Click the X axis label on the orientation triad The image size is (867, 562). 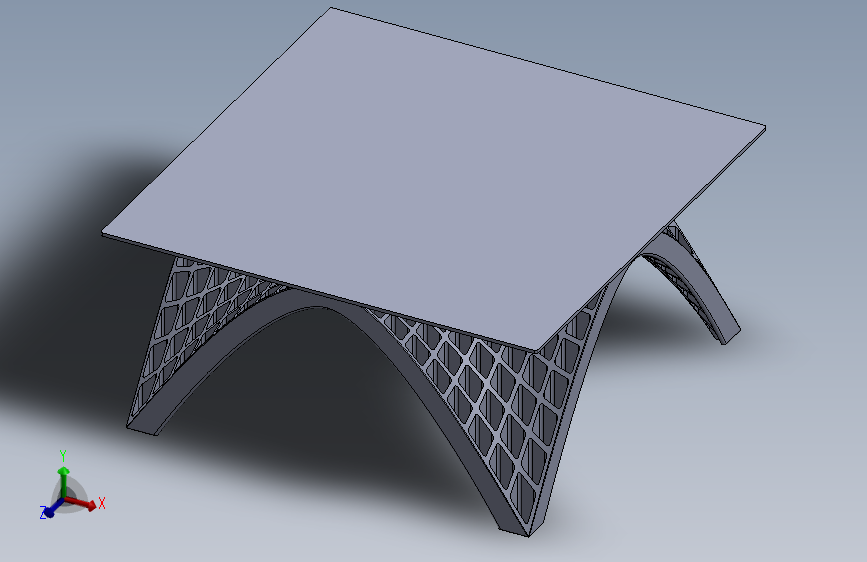[102, 503]
